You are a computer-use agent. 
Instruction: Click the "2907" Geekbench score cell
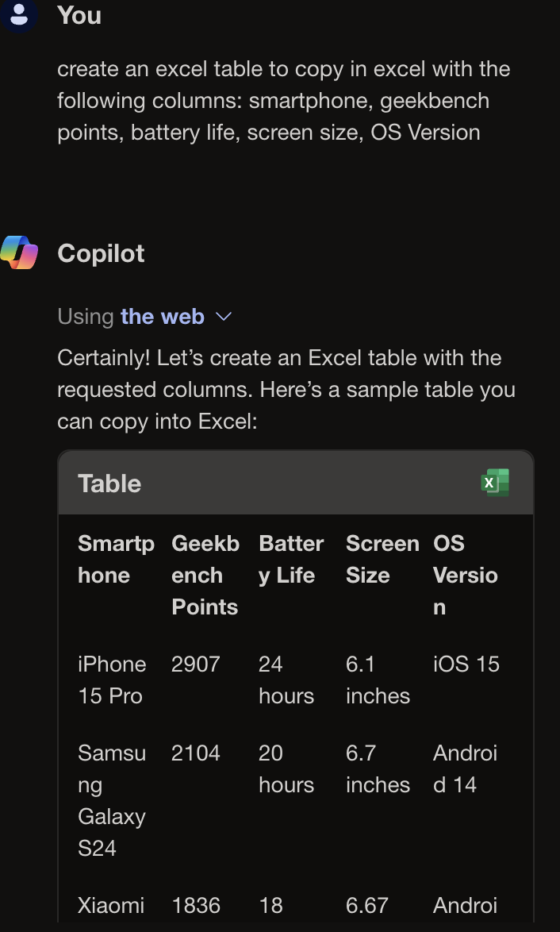pyautogui.click(x=195, y=664)
